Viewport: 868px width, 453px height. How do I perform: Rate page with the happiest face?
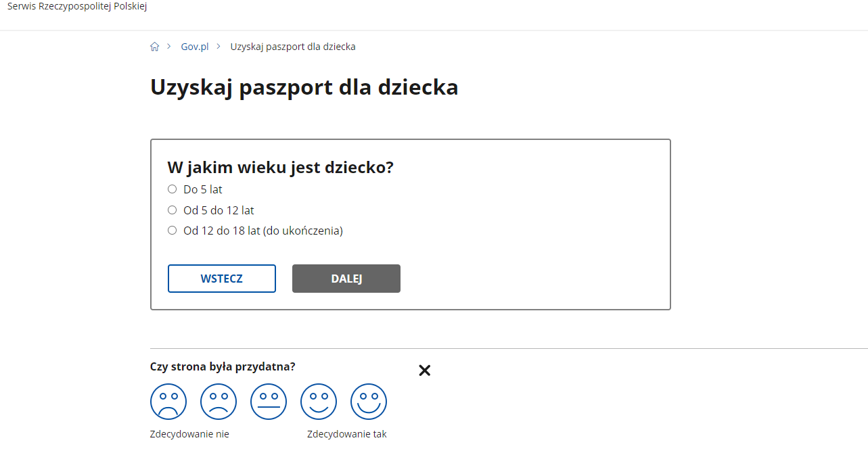click(x=369, y=402)
